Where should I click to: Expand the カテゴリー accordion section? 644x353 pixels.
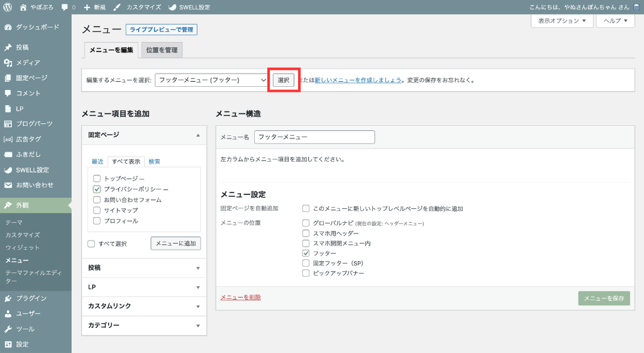[144, 325]
